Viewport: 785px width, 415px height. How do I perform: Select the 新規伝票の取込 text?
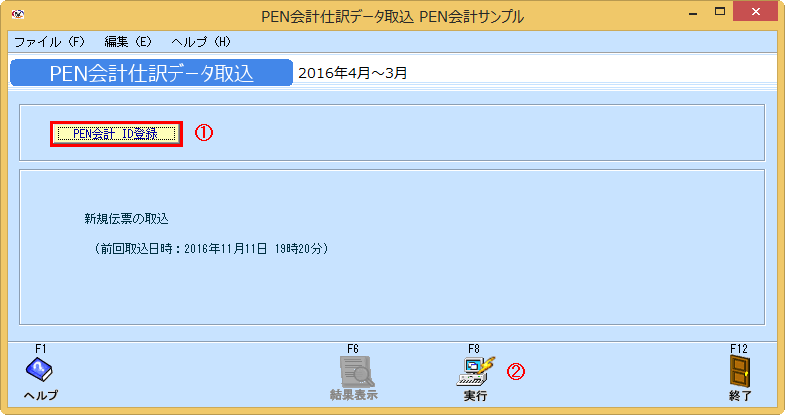point(126,219)
